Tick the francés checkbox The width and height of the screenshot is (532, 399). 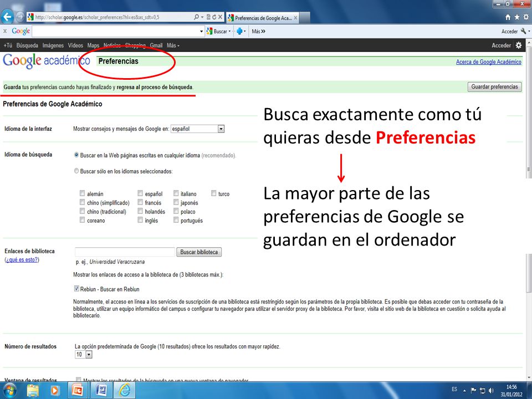point(140,202)
